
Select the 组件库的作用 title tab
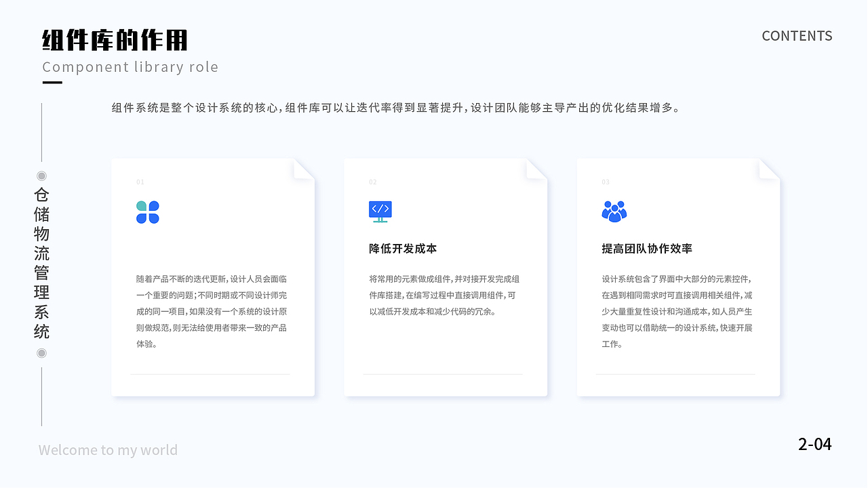(x=115, y=39)
